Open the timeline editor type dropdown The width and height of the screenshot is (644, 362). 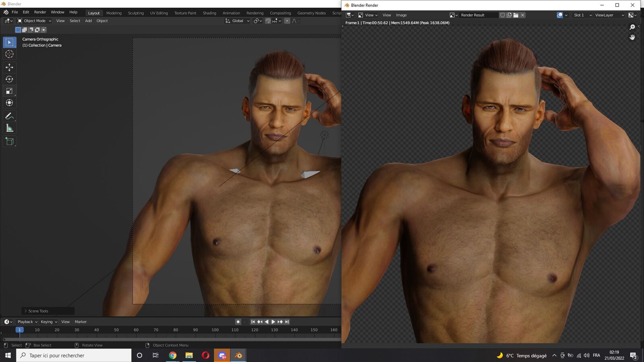click(8, 322)
